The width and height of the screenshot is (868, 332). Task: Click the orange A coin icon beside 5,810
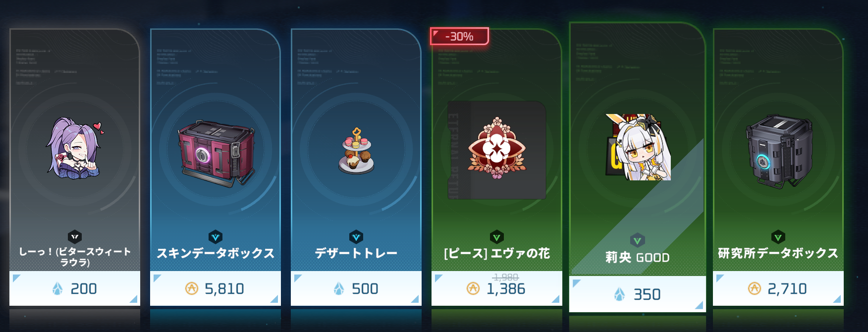[x=192, y=288]
